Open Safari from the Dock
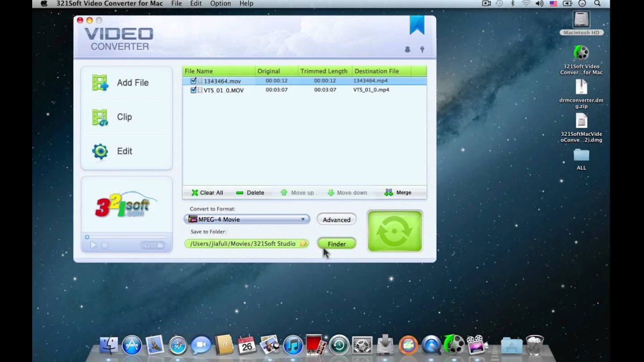 pos(178,345)
